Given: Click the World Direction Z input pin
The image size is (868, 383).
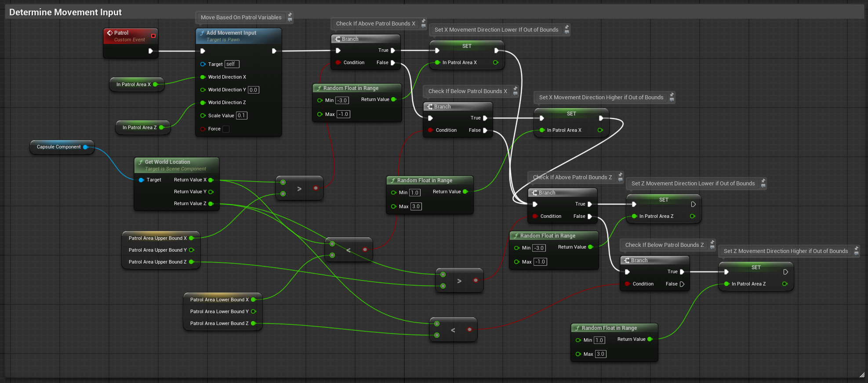Looking at the screenshot, I should (203, 103).
